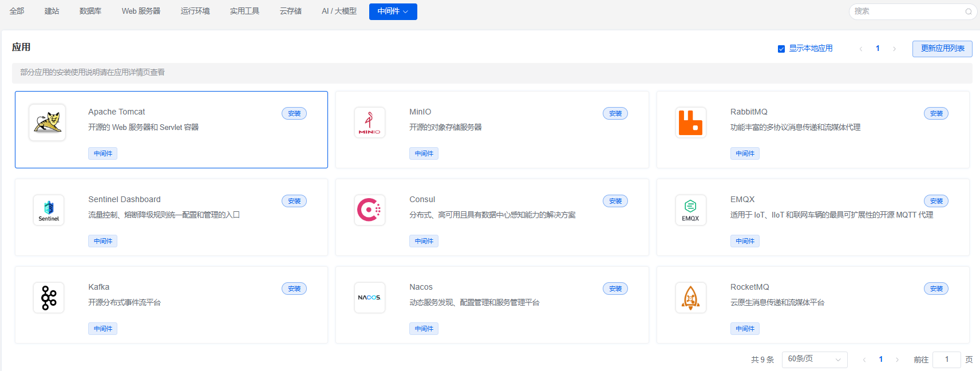
Task: Click 中间件 tag on Consul card
Action: (x=424, y=241)
